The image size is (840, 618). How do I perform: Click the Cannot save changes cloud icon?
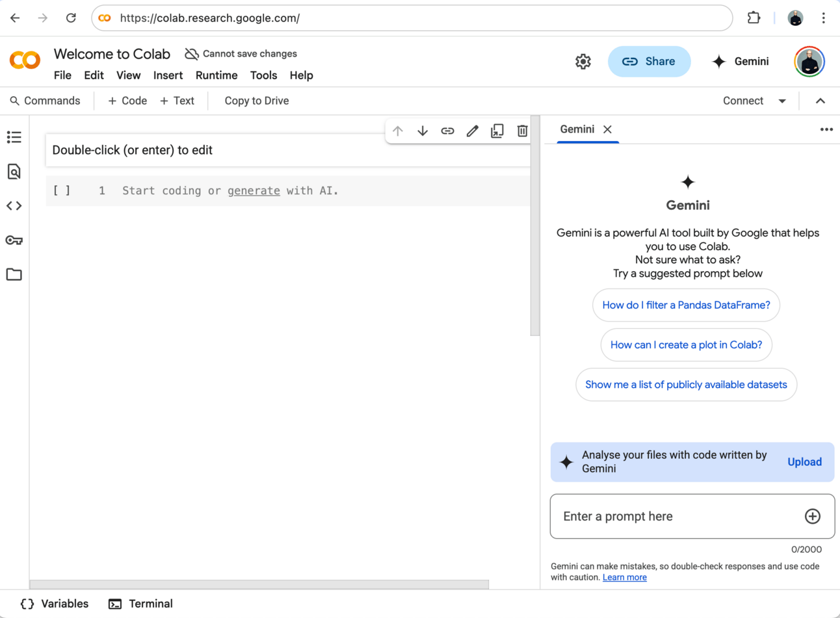(191, 54)
